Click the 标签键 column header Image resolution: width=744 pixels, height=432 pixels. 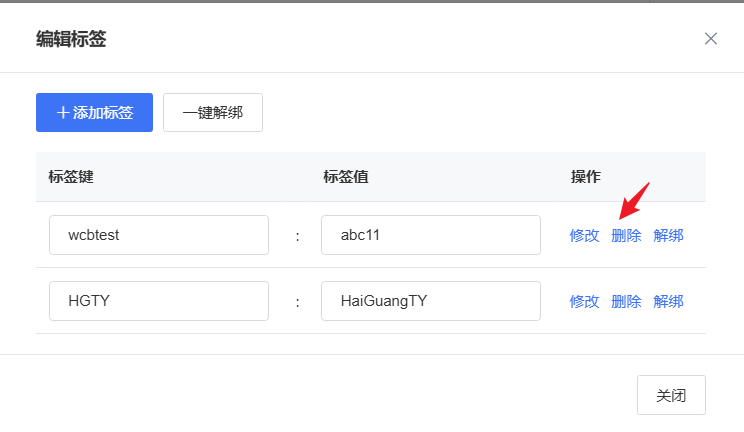tap(71, 177)
